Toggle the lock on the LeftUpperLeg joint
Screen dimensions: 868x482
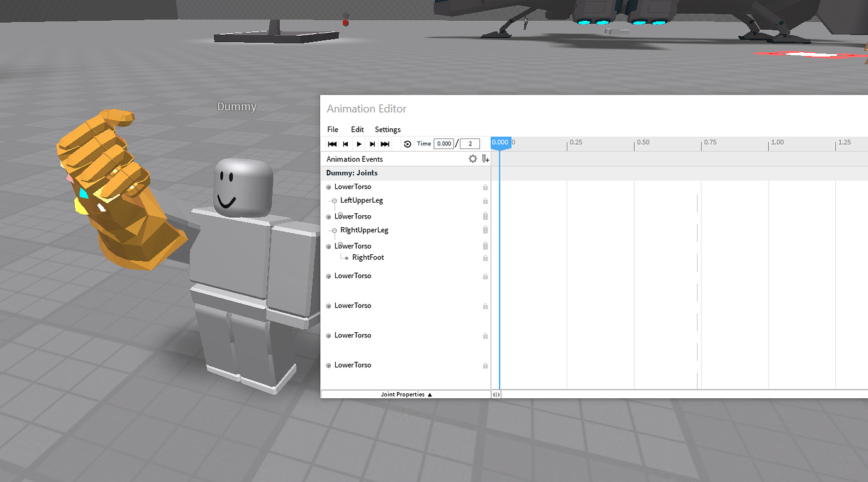coord(486,201)
